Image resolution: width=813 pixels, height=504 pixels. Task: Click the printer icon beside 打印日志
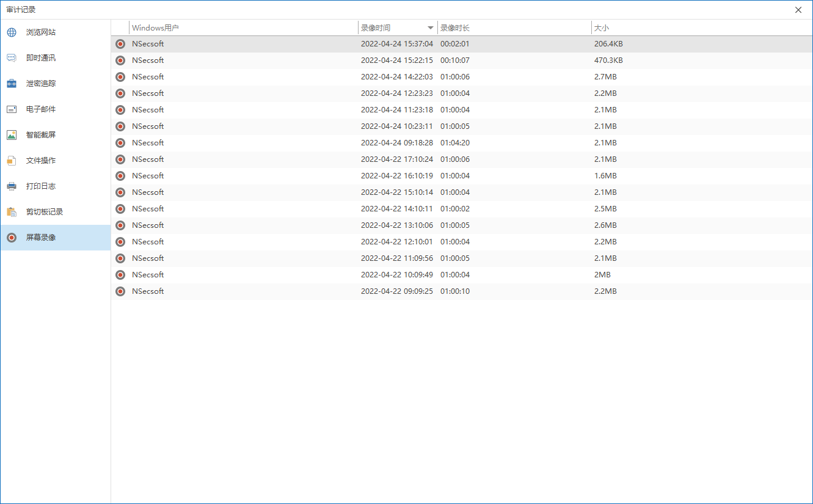pyautogui.click(x=12, y=186)
